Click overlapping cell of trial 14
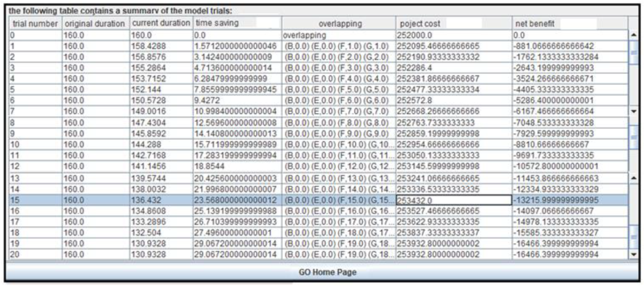This screenshot has width=644, height=286. click(339, 189)
